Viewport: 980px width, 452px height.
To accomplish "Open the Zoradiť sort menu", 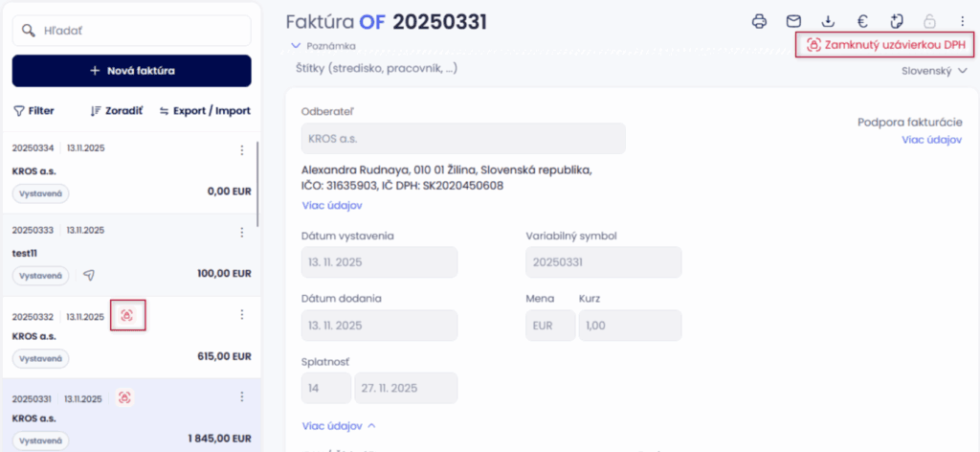I will [116, 110].
